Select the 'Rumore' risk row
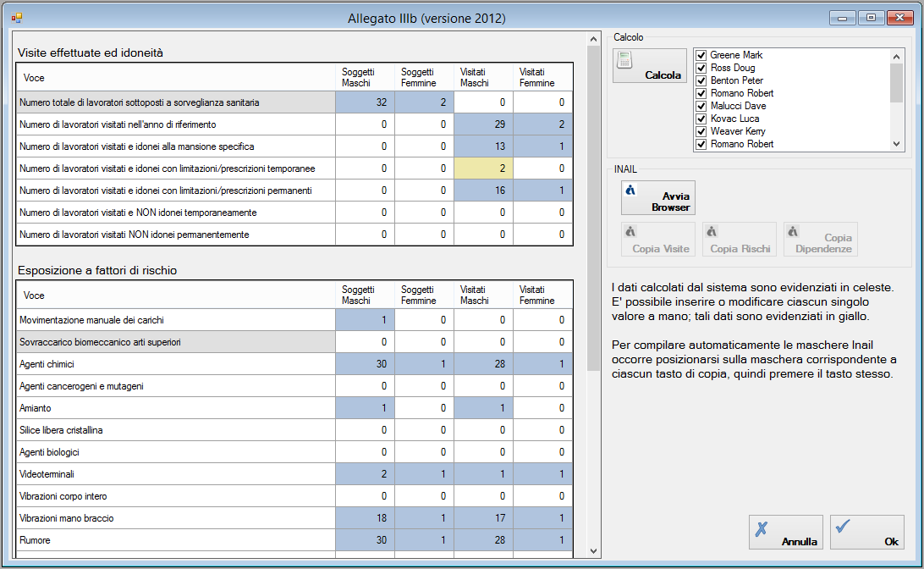This screenshot has height=569, width=924. click(294, 540)
